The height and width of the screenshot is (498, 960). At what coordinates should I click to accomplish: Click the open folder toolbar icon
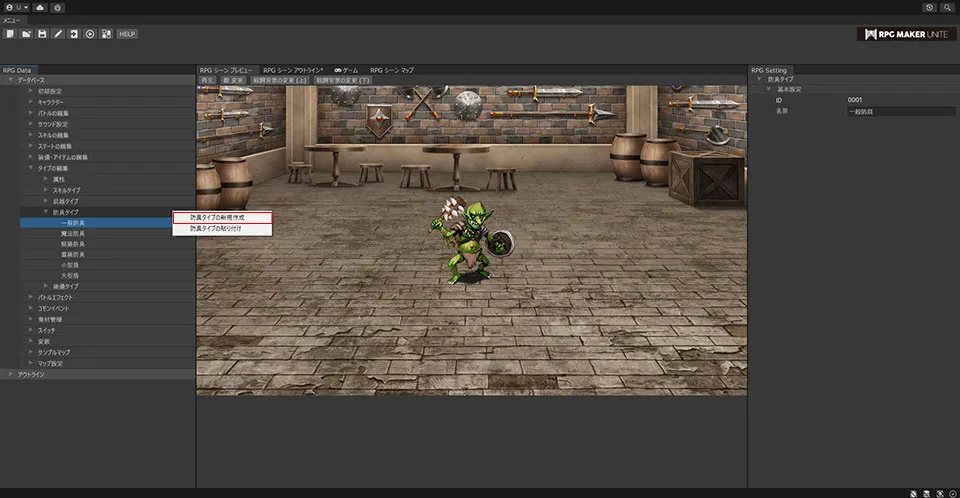coord(26,34)
